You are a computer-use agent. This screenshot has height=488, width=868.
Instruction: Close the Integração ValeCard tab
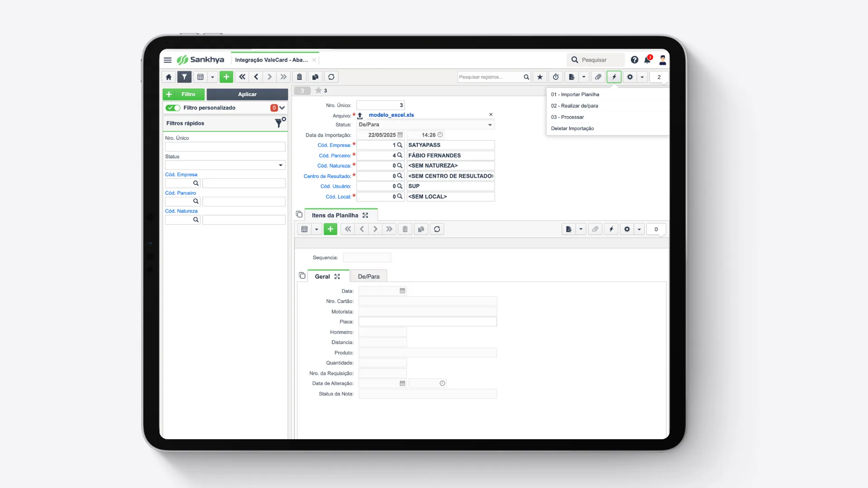point(314,60)
